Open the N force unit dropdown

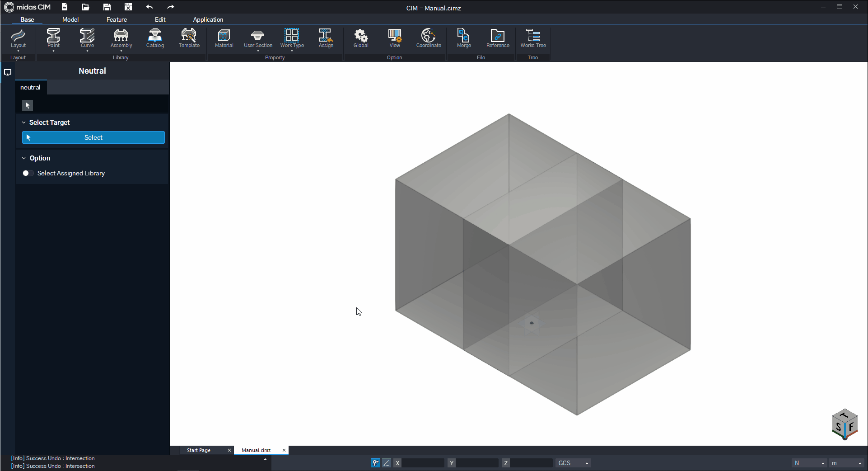pos(809,463)
